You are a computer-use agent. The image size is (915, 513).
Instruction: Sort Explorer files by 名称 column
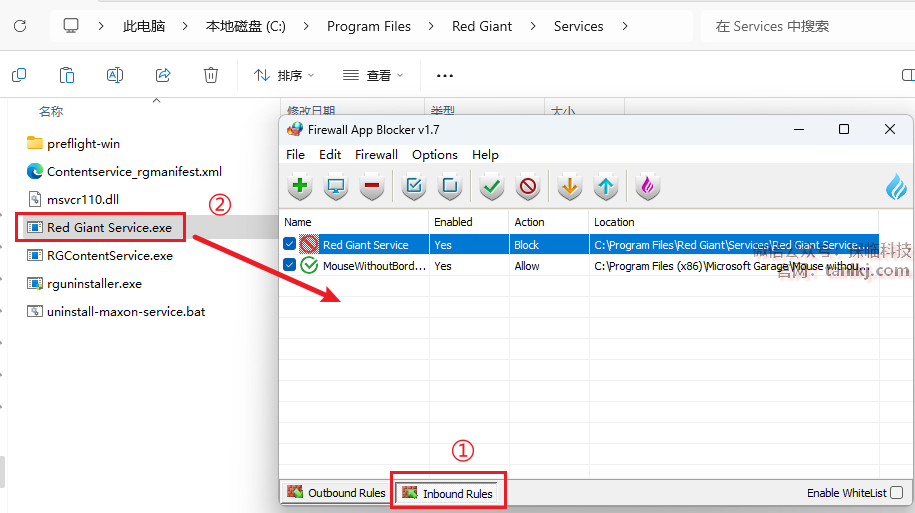pos(51,111)
